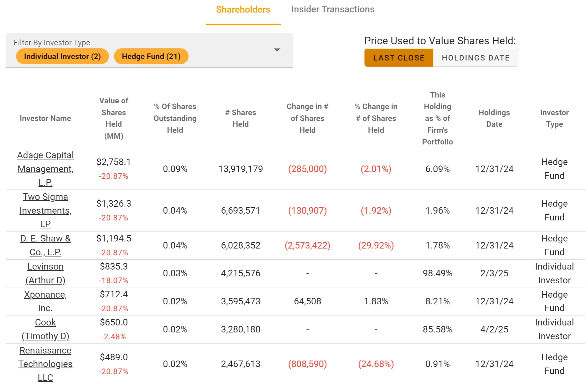Sort by Holdings Date column header
Viewport: 588px width, 384px height.
click(x=494, y=118)
